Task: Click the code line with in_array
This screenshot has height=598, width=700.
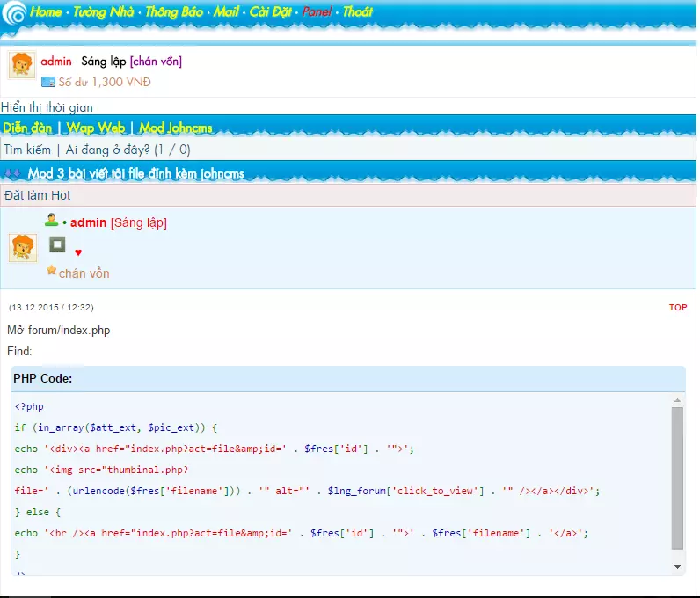Action: pos(115,427)
